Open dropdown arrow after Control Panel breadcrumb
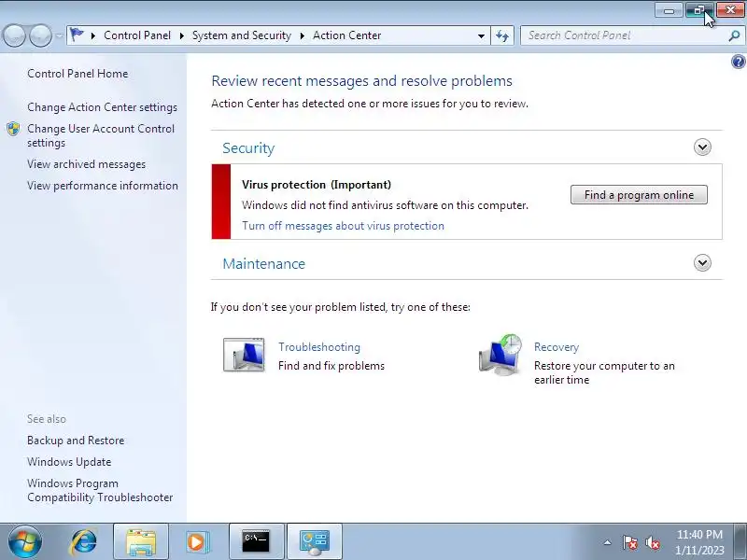747x560 pixels. (x=181, y=35)
